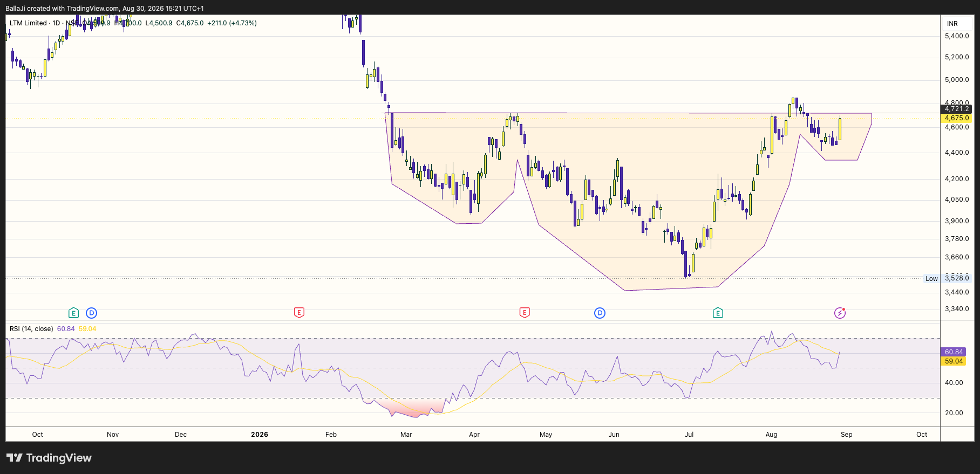
Task: Click the Nov label on the time axis
Action: tap(113, 435)
